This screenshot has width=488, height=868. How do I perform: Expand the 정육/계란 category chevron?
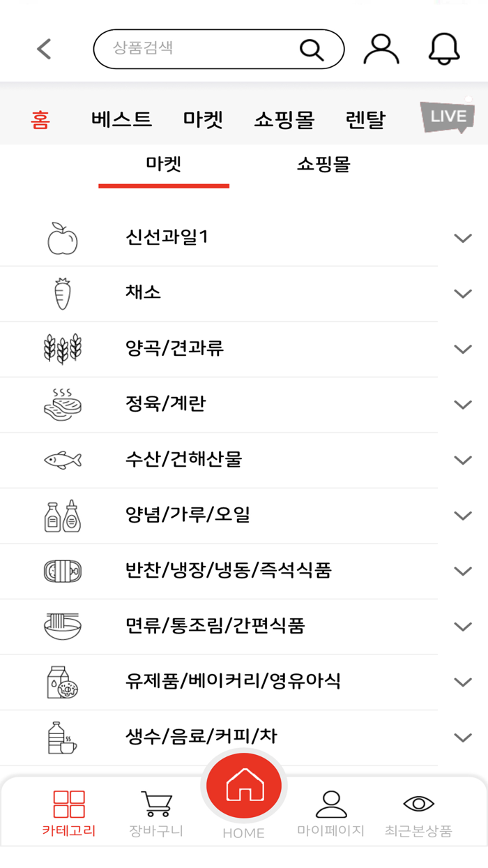[462, 404]
